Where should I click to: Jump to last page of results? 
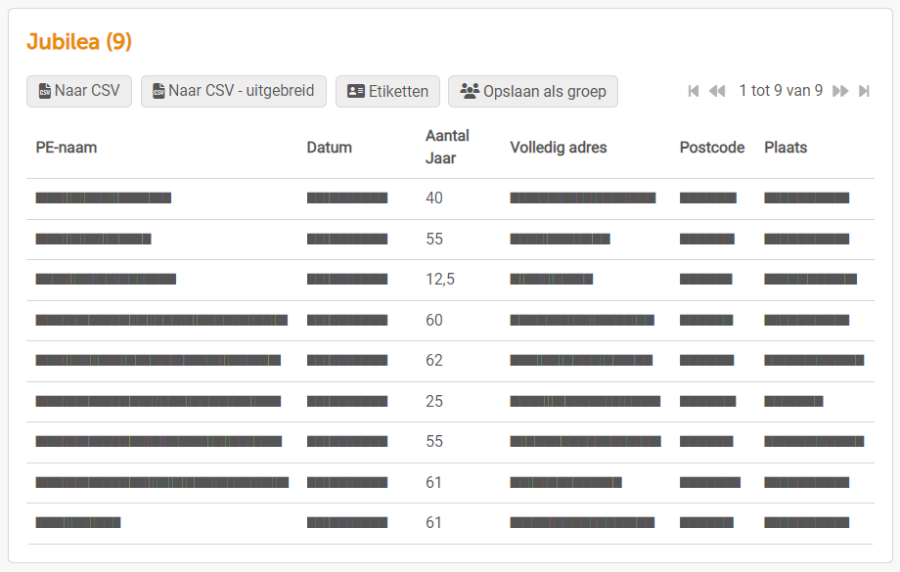pos(864,91)
